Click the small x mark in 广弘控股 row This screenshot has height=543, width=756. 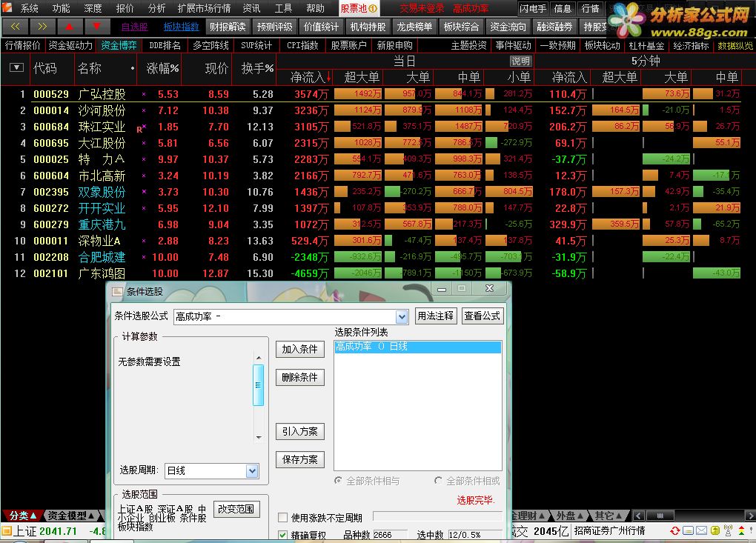click(144, 94)
